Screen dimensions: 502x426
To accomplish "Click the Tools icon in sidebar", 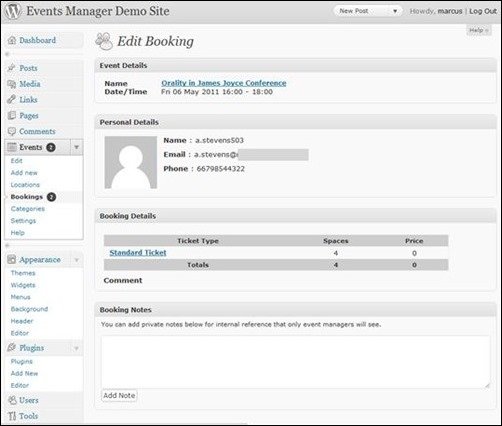I will [x=12, y=416].
